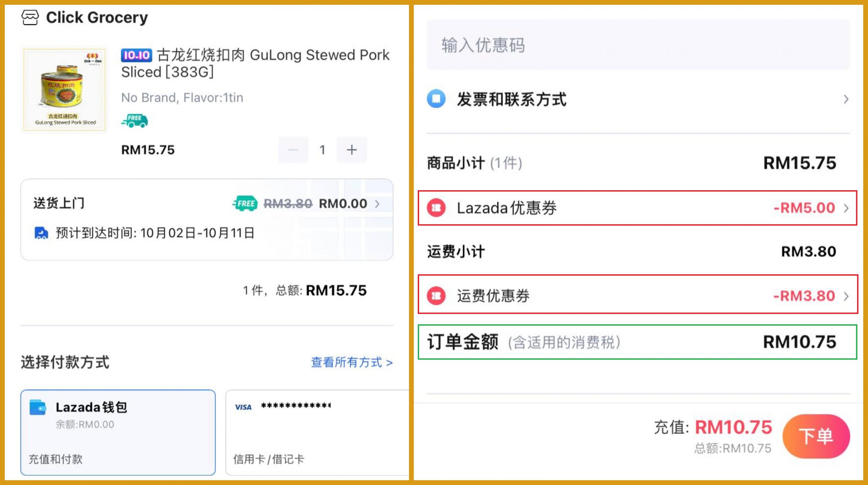Viewport: 868px width, 485px height.
Task: Open Lazada voucher options via -RM5.00 chevron
Action: pyautogui.click(x=846, y=208)
